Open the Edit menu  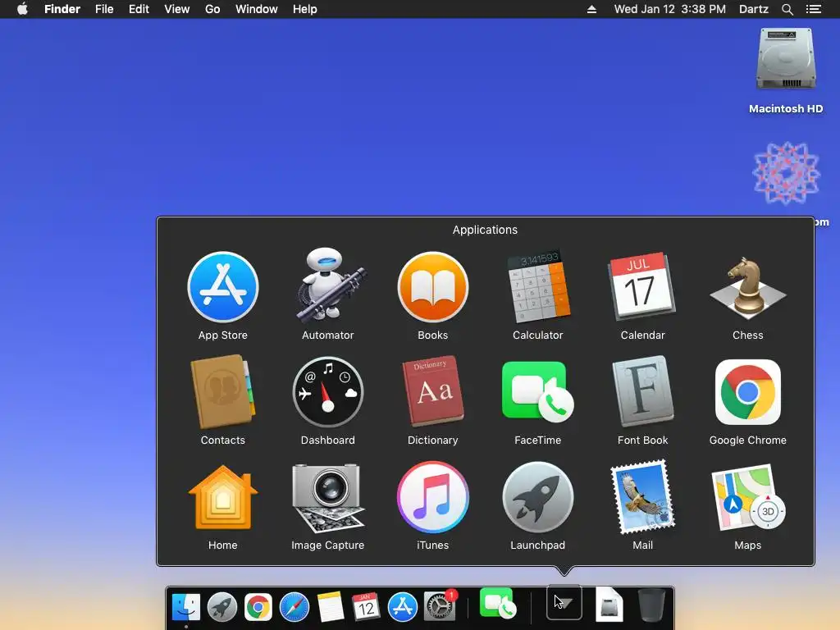[x=139, y=9]
